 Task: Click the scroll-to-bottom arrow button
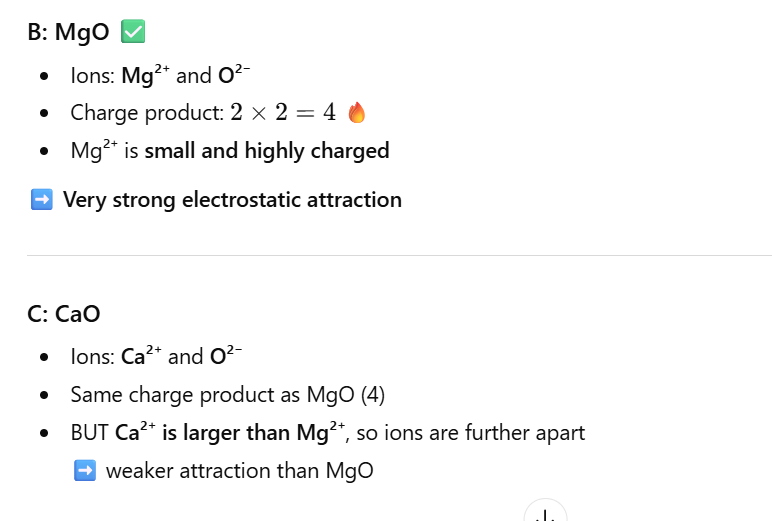tap(545, 514)
